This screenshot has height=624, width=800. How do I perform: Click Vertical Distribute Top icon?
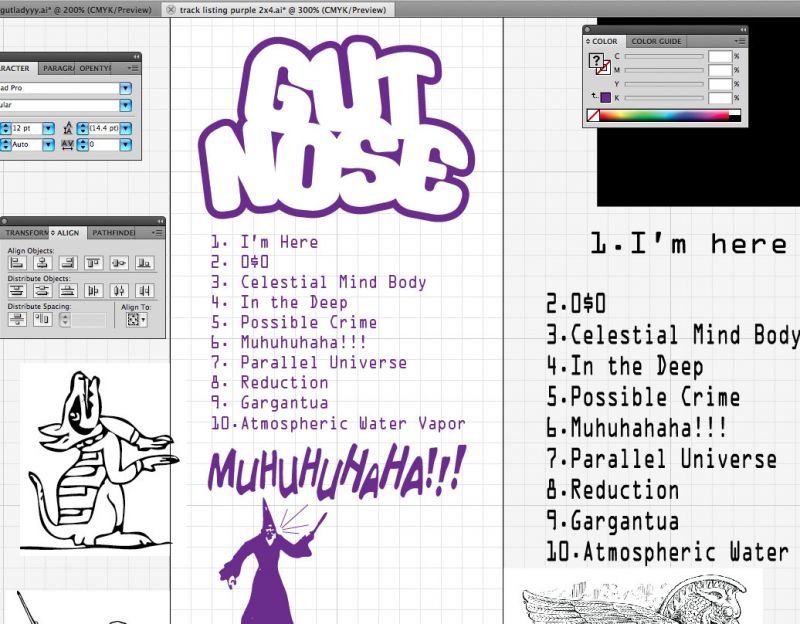[17, 291]
